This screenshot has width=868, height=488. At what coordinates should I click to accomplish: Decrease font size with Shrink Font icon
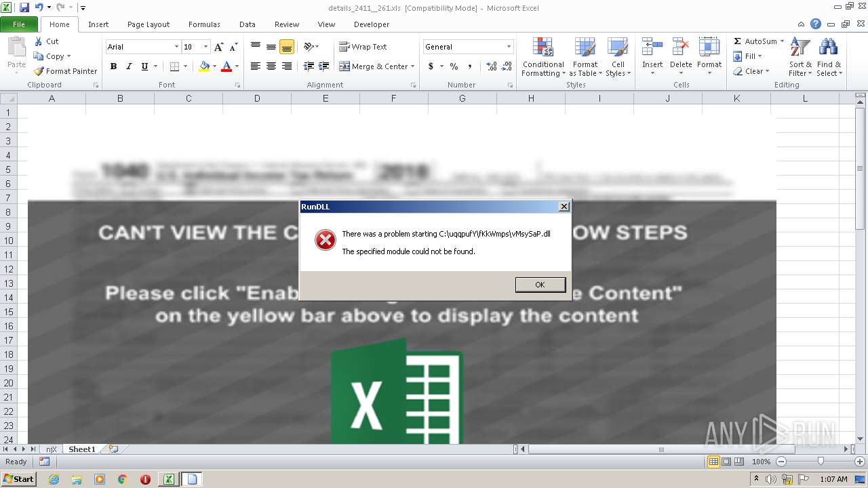[x=233, y=47]
